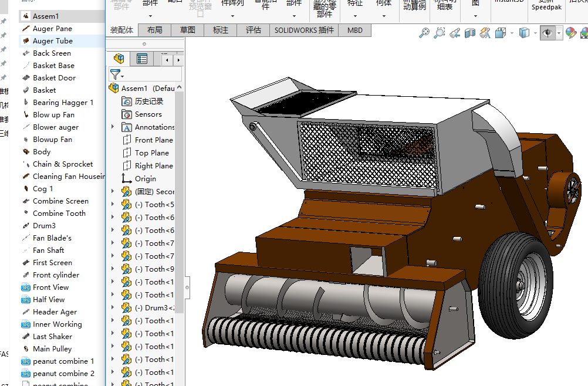The image size is (588, 386).
Task: Expand the Drum3 component node
Action: (x=113, y=307)
